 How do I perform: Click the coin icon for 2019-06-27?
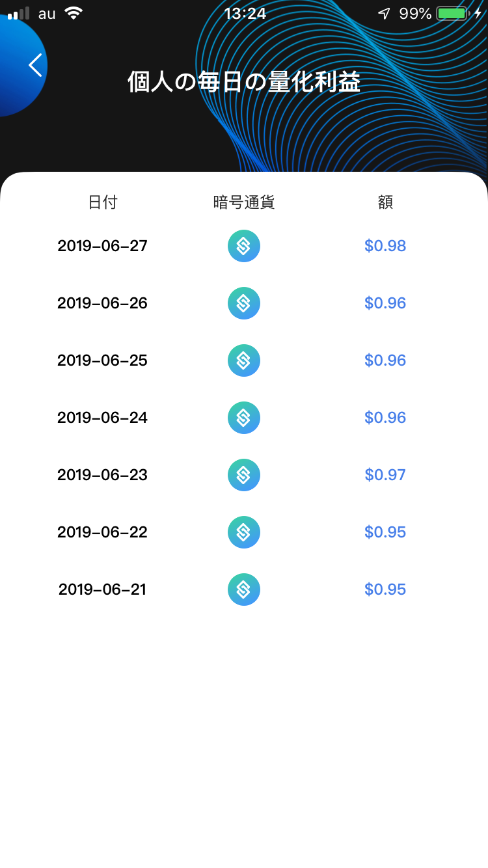(x=244, y=246)
